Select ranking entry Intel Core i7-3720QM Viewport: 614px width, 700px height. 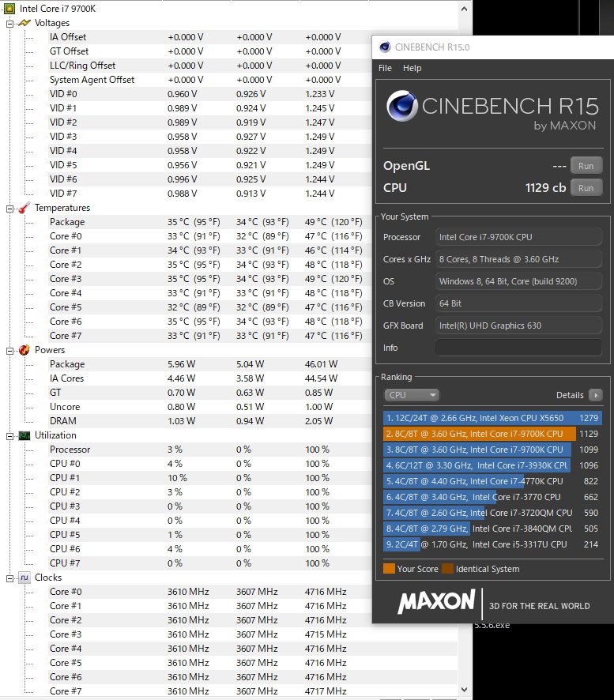tap(492, 513)
